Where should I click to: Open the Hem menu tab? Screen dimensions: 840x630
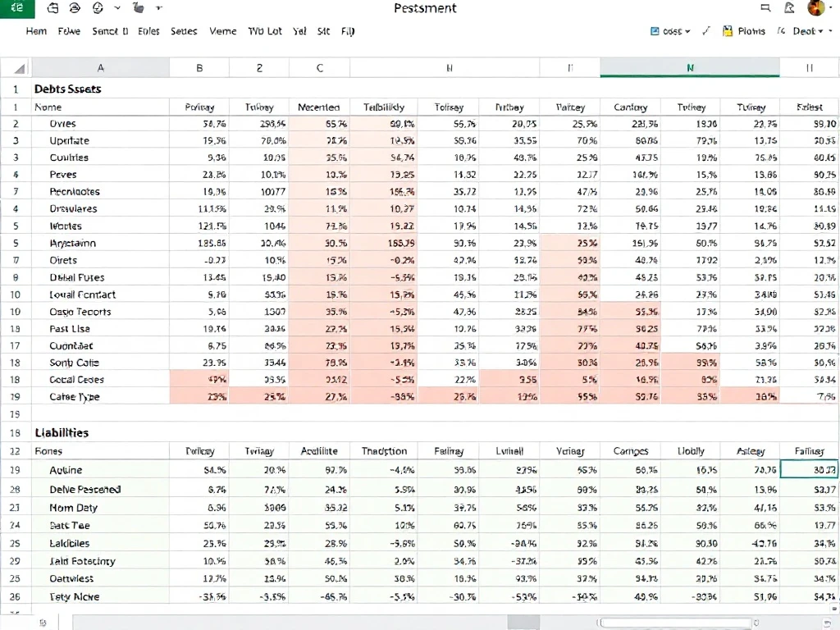coord(36,31)
